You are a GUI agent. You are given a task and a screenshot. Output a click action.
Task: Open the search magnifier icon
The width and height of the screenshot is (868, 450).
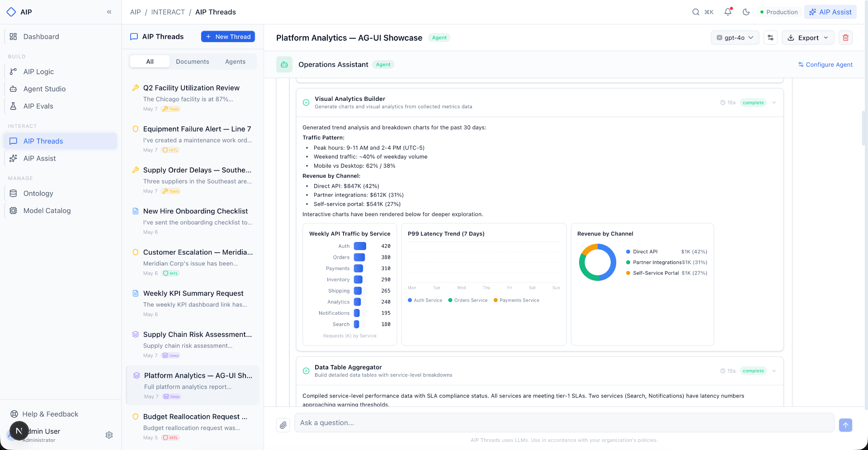(696, 12)
